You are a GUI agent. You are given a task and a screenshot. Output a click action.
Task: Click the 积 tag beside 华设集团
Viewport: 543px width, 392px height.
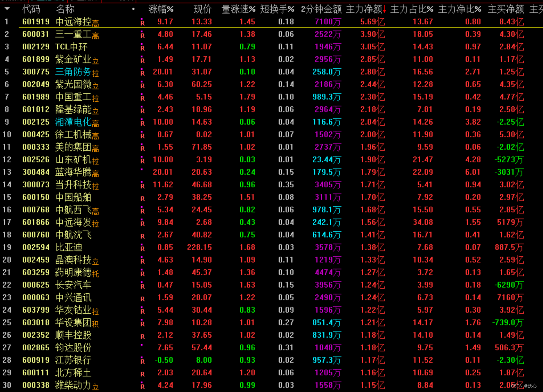click(95, 324)
